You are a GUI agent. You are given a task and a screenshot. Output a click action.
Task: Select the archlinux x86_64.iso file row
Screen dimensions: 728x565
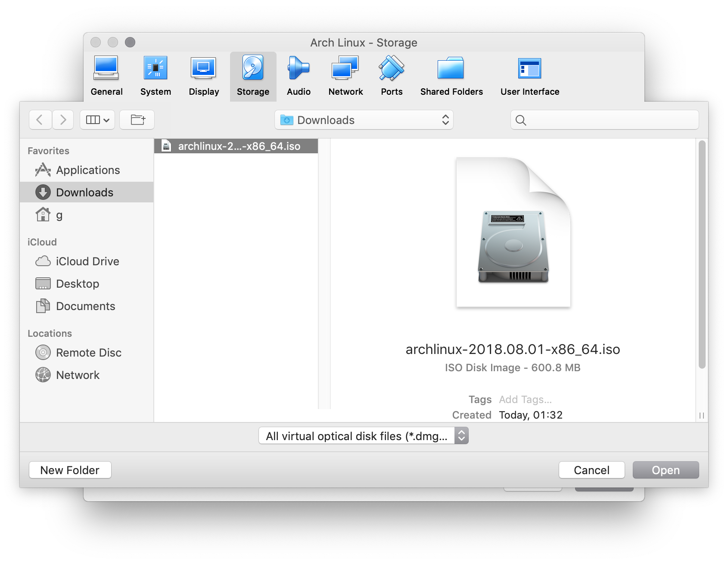[236, 146]
